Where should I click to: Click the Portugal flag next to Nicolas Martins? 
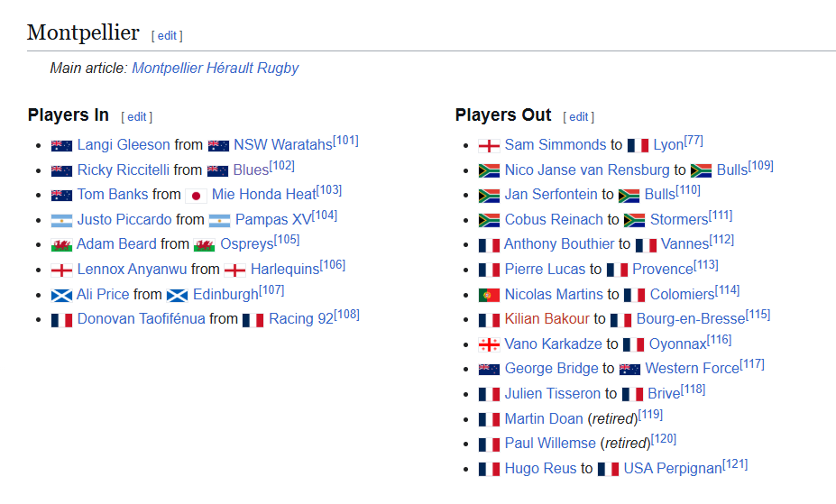pos(489,295)
